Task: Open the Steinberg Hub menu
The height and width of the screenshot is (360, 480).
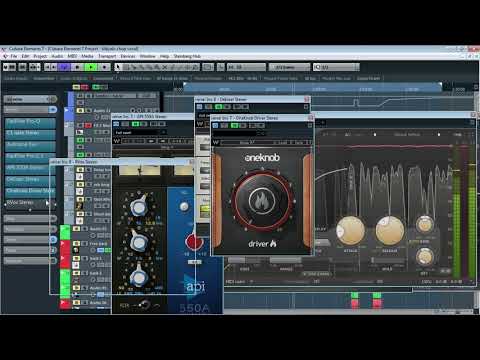Action: point(187,56)
